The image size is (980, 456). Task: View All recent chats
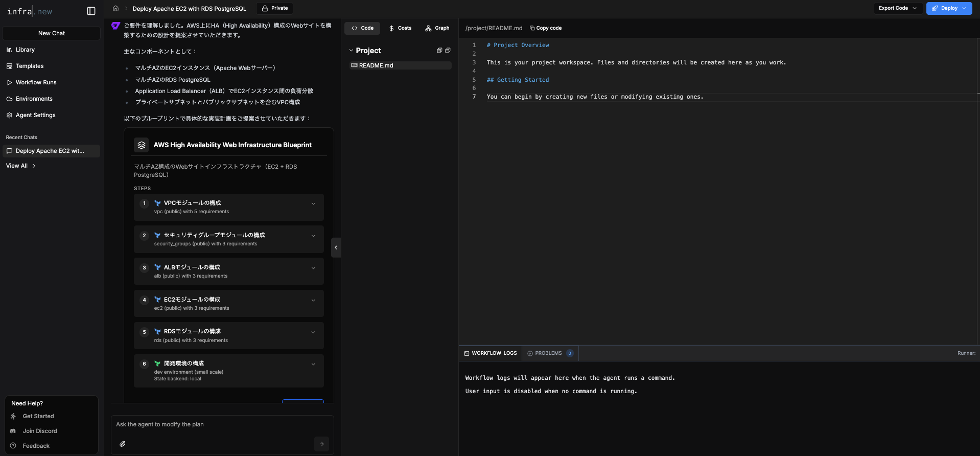coord(20,166)
